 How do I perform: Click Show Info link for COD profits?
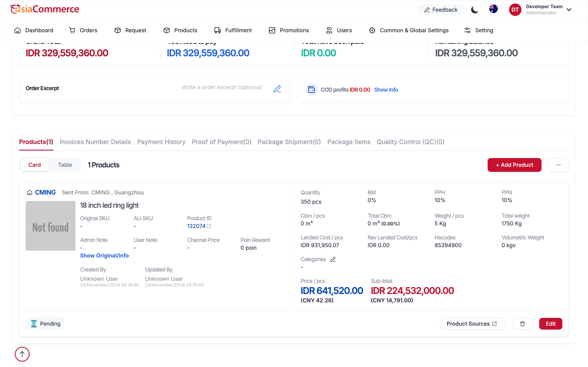(386, 90)
